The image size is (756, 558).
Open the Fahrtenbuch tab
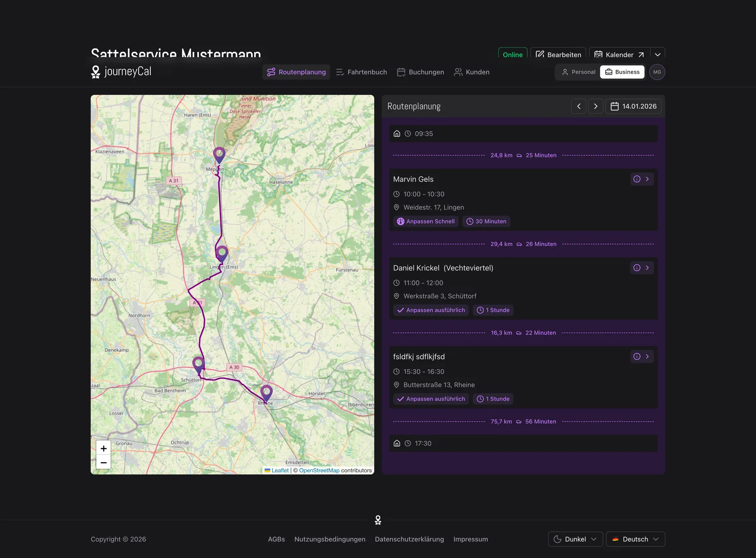(361, 72)
